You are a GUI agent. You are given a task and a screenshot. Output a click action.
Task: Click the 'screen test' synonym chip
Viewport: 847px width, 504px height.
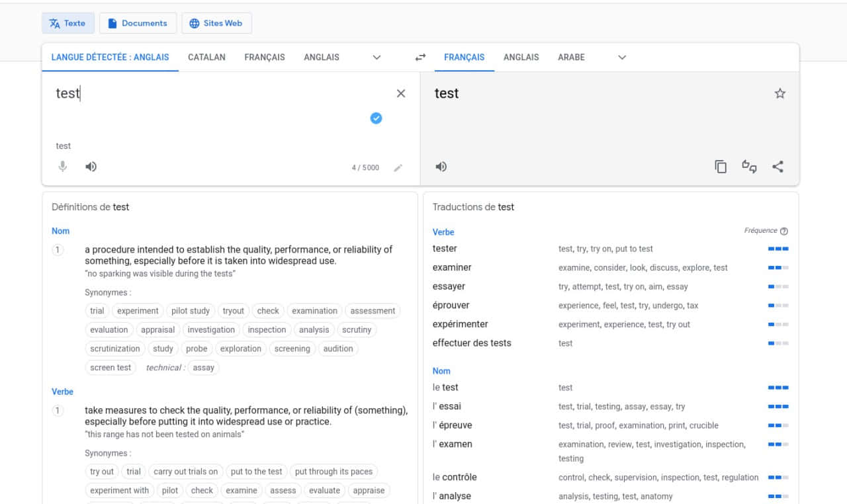[111, 368]
